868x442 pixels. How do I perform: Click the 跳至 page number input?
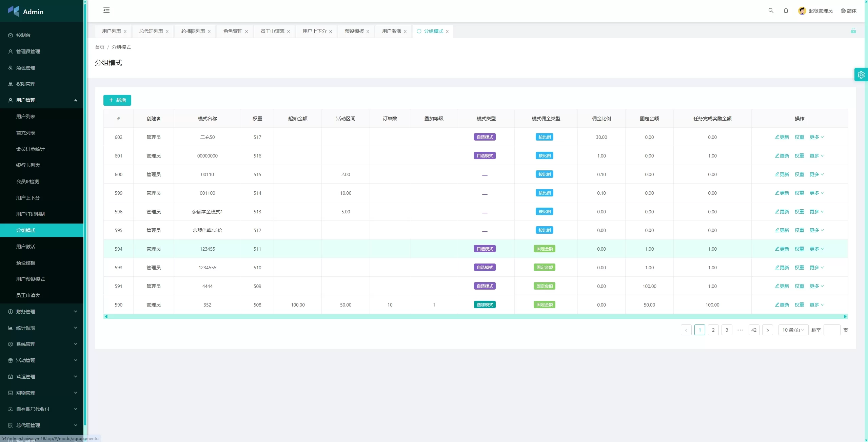(831, 330)
